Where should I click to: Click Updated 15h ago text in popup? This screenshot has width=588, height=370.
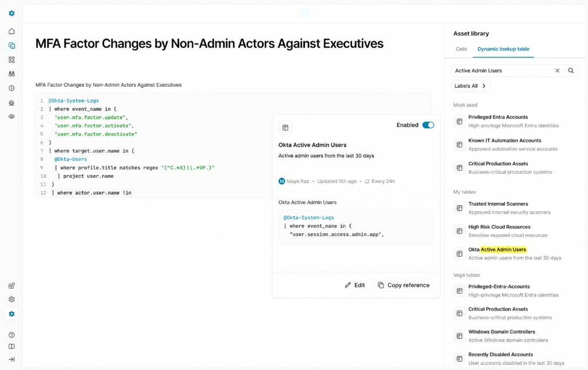pos(336,181)
